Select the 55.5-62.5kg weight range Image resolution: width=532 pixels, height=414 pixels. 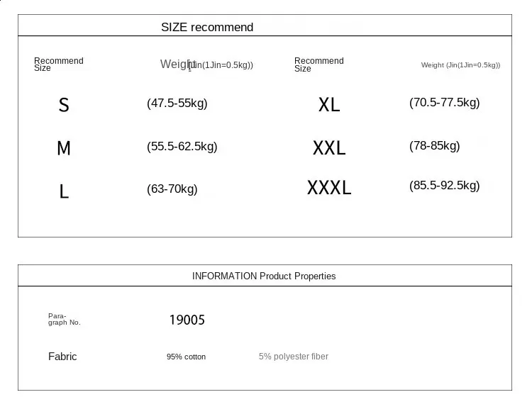click(x=182, y=147)
